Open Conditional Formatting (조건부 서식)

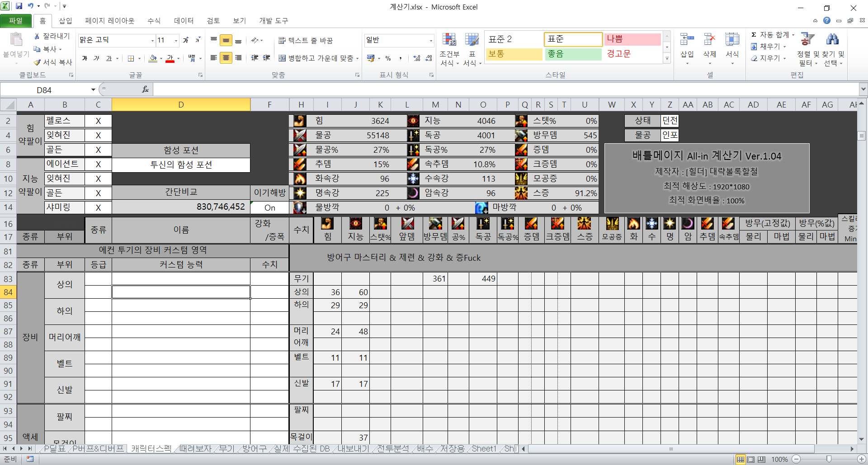[449, 40]
